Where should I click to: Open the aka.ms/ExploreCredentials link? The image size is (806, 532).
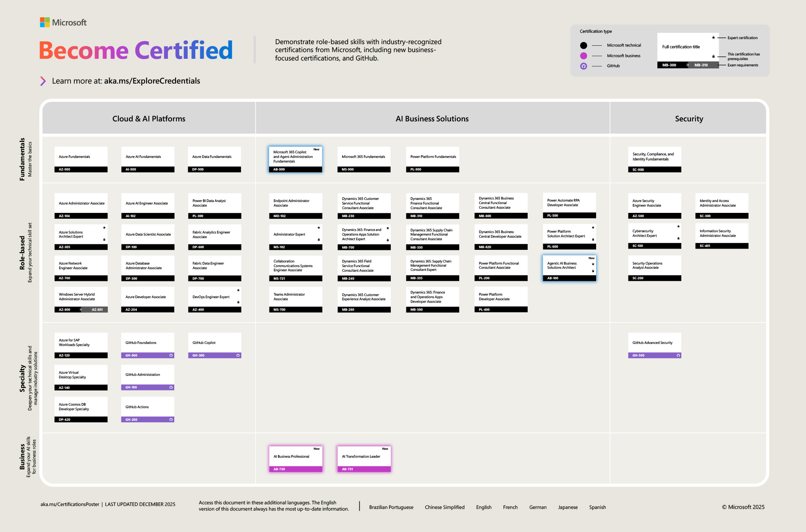click(x=152, y=81)
